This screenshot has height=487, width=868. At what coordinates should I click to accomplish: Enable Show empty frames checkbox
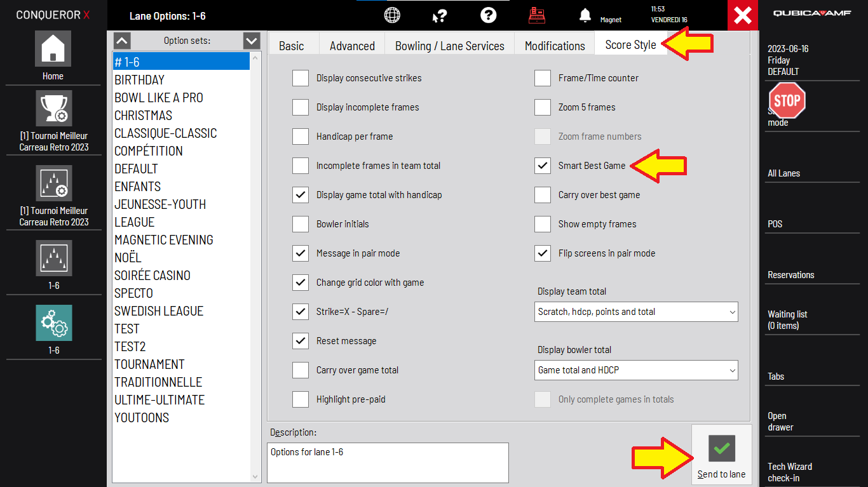(543, 224)
